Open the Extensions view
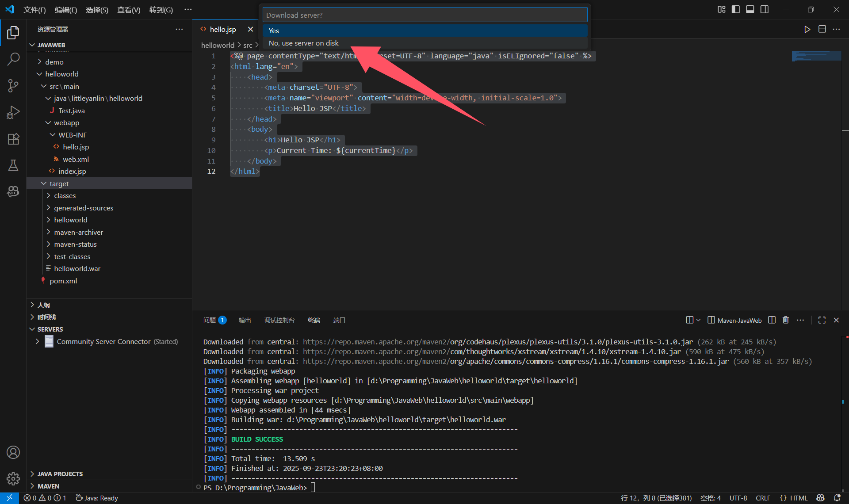Screen dimensions: 849x504 [13, 139]
